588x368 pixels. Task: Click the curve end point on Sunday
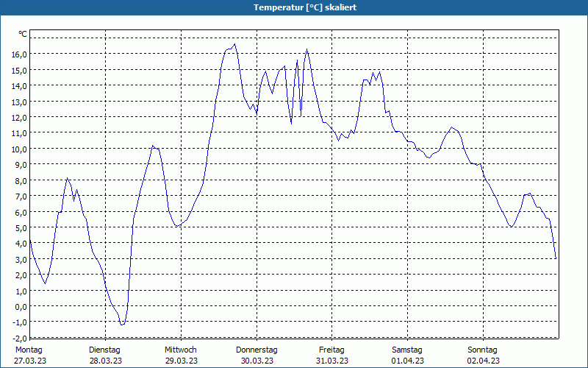pos(556,258)
